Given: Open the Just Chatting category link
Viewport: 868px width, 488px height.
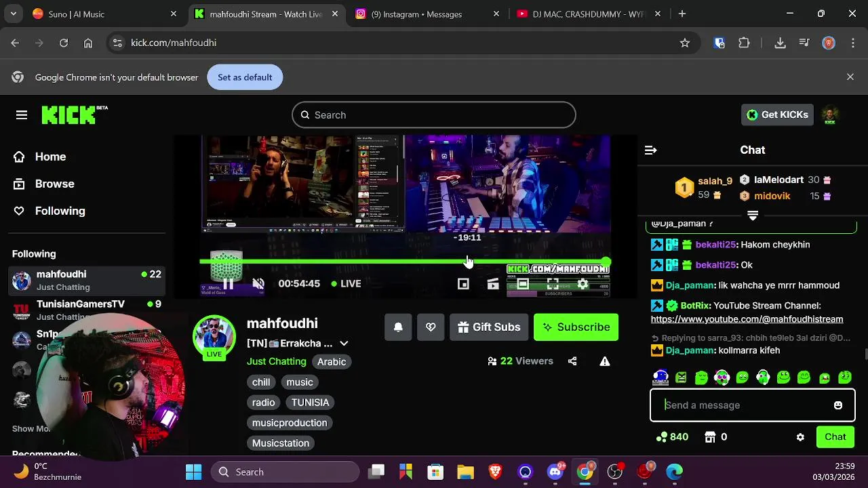Looking at the screenshot, I should coord(277,361).
